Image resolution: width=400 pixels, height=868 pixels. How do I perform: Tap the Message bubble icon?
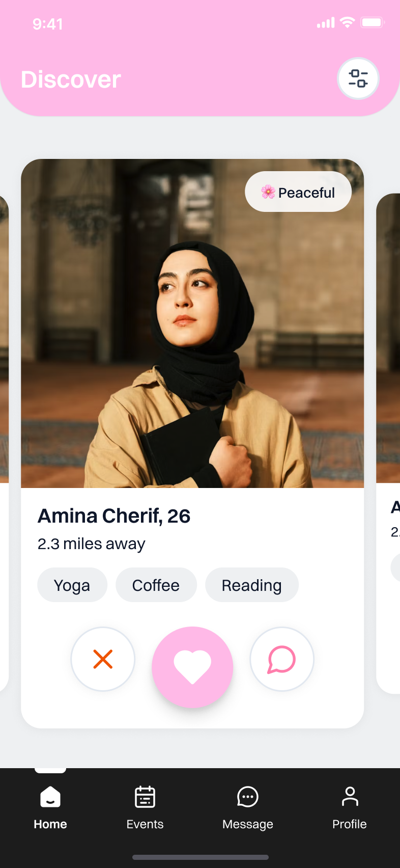click(x=248, y=797)
